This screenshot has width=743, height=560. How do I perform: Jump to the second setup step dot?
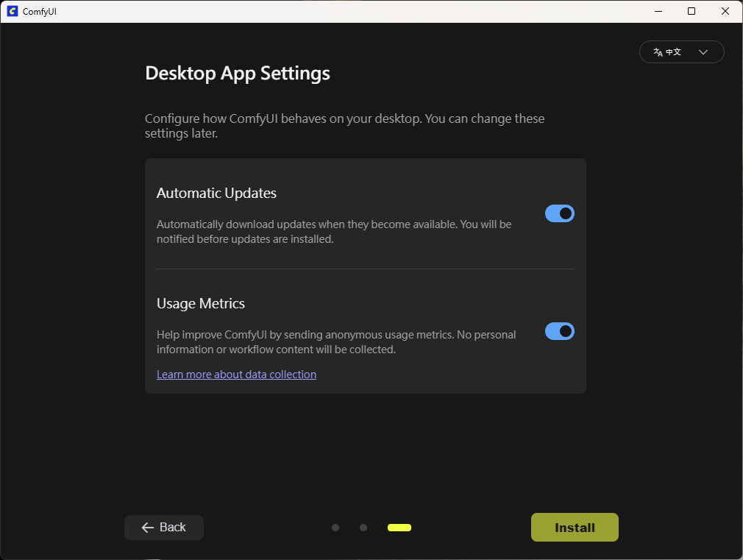click(363, 528)
